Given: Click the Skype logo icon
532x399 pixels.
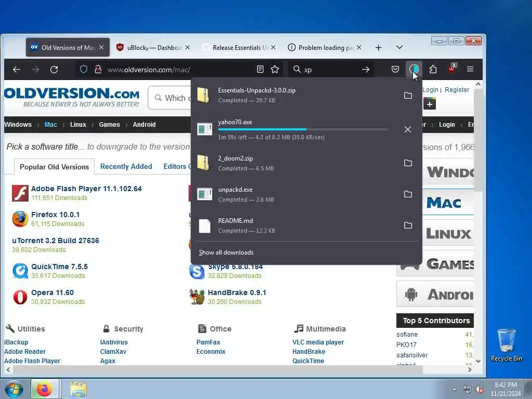Looking at the screenshot, I should pos(197,271).
